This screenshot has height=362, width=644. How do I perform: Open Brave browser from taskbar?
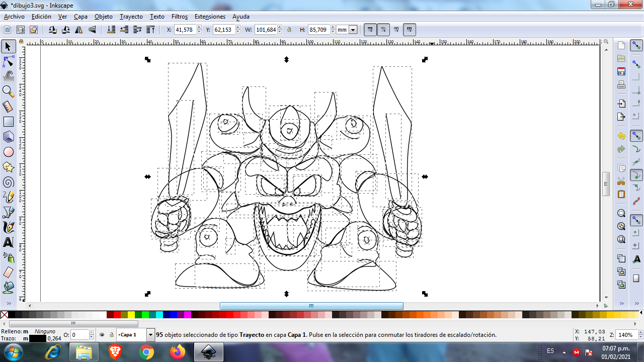click(x=115, y=352)
